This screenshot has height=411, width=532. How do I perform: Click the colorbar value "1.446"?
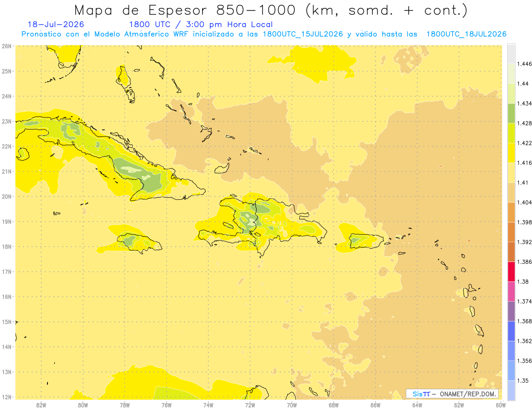click(524, 64)
